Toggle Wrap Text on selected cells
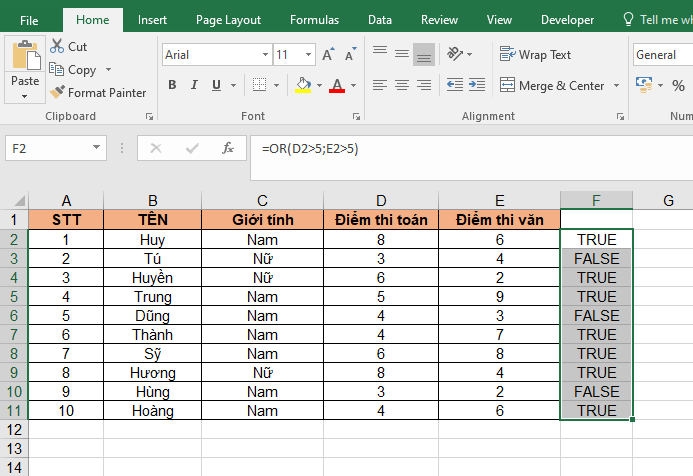693x476 pixels. click(x=536, y=55)
